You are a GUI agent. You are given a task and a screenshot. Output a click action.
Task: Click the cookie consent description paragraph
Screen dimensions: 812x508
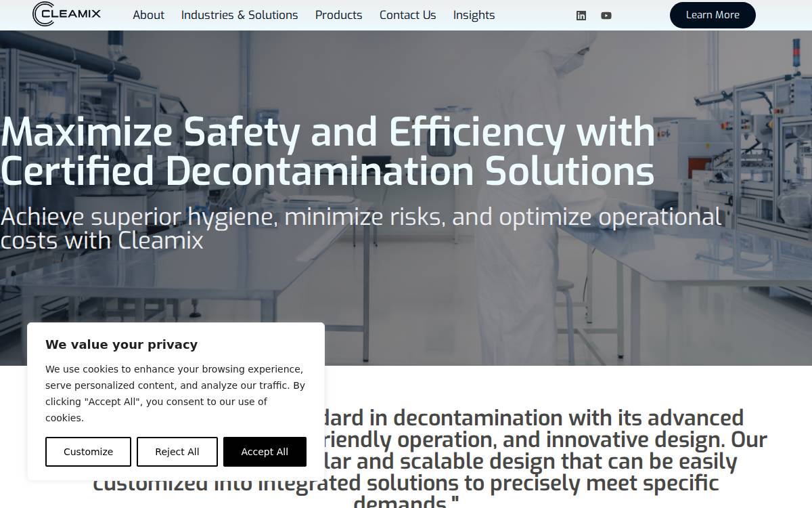(x=175, y=394)
